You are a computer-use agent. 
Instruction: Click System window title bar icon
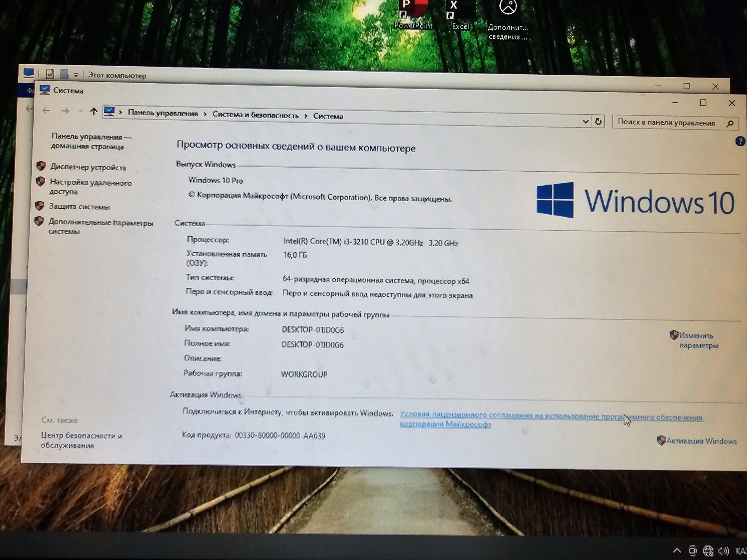(x=45, y=90)
